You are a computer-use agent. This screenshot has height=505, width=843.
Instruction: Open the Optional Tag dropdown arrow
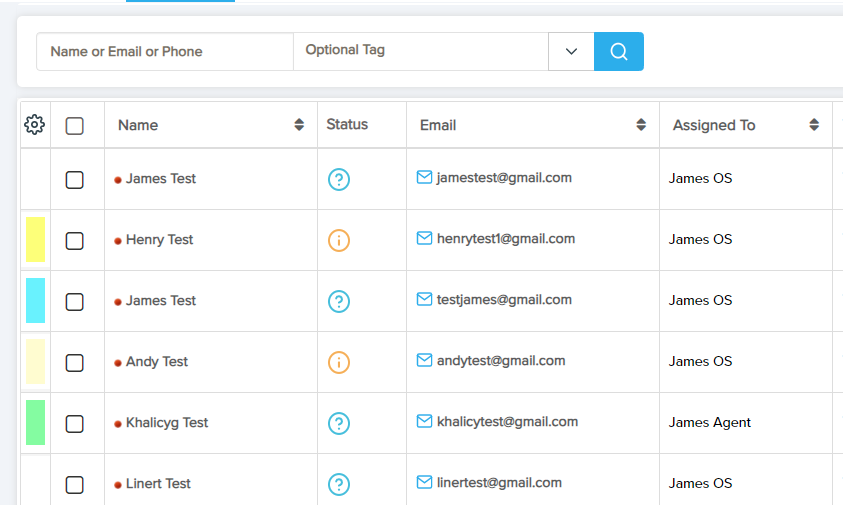click(x=571, y=51)
